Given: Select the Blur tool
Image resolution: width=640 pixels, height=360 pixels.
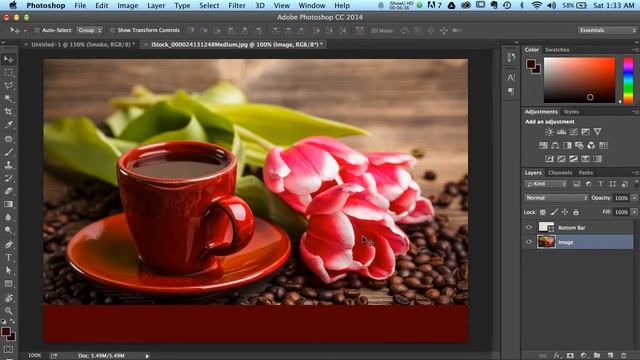Looking at the screenshot, I should 8,217.
